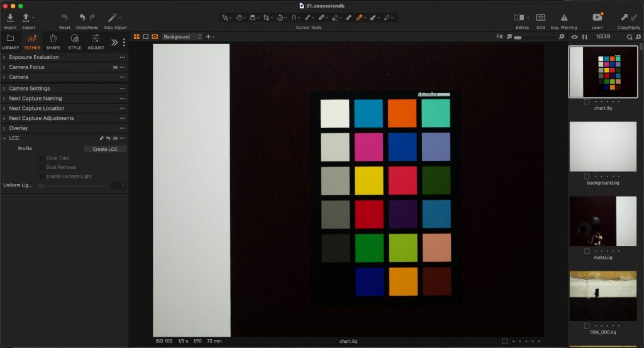644x348 pixels.
Task: Click the Auto Adjust magic wand icon
Action: pos(112,18)
